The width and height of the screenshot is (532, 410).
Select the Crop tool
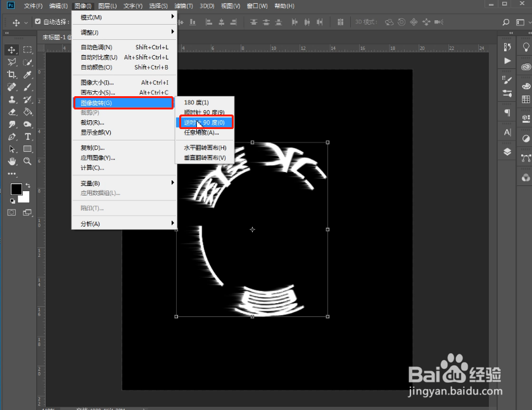point(11,75)
